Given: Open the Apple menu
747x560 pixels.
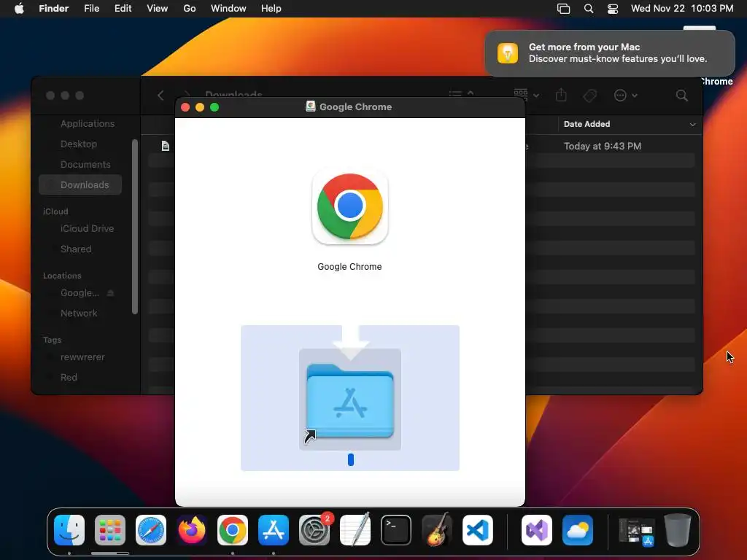Looking at the screenshot, I should click(x=19, y=9).
